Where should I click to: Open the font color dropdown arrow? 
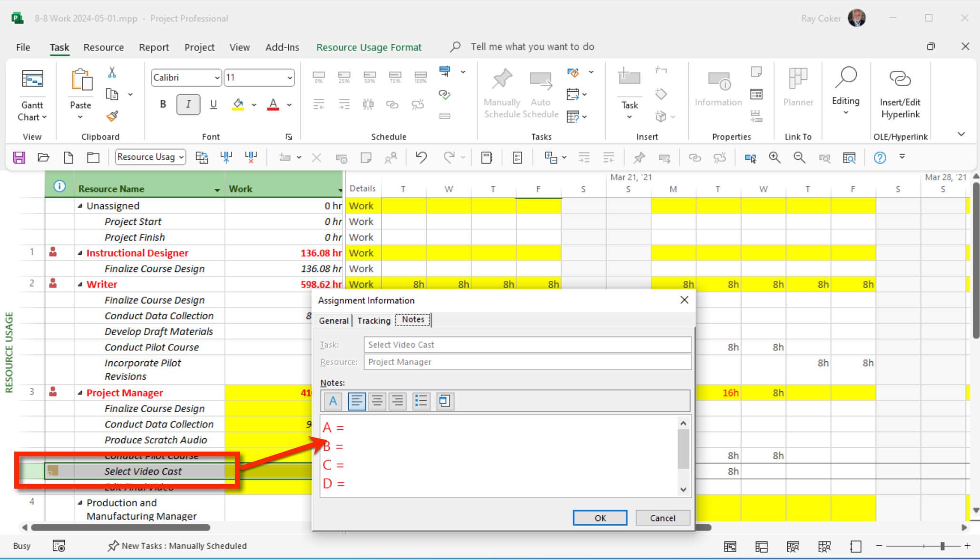289,105
